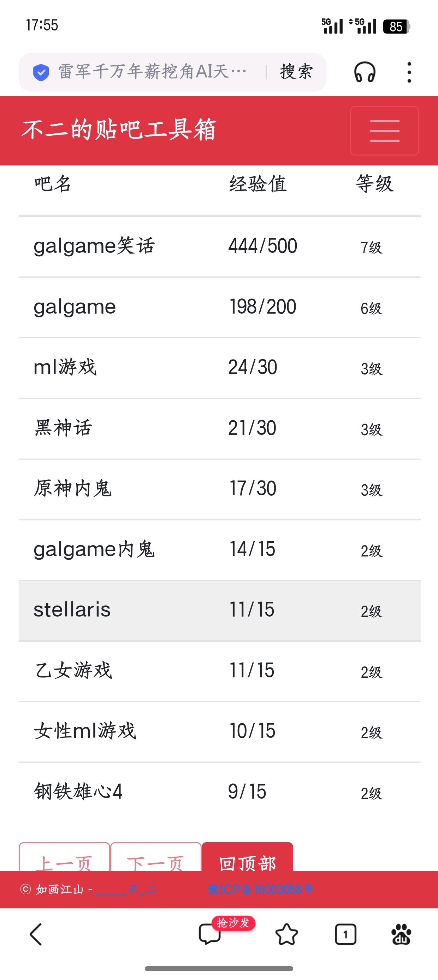Open the comments bubble icon

209,934
